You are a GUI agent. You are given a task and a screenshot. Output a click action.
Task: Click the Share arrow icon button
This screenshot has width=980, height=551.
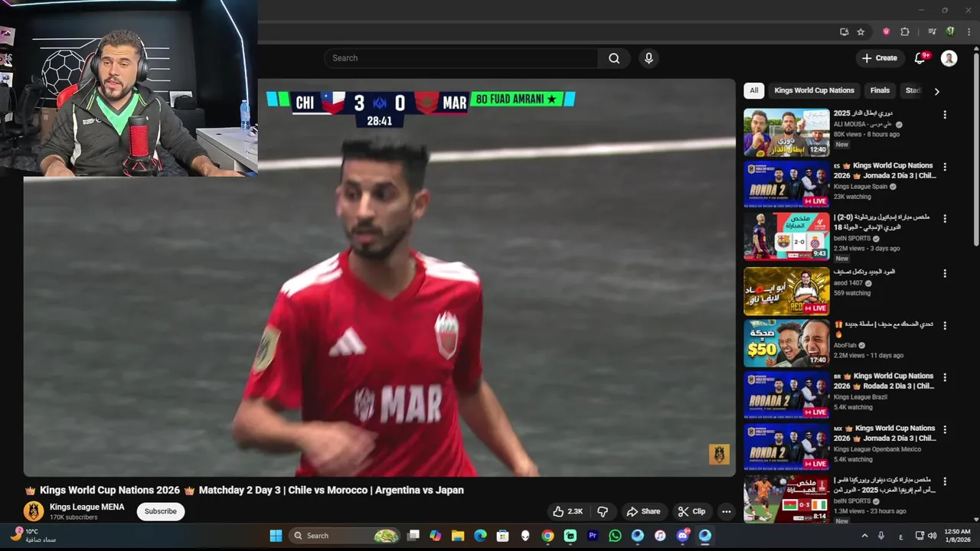[632, 511]
